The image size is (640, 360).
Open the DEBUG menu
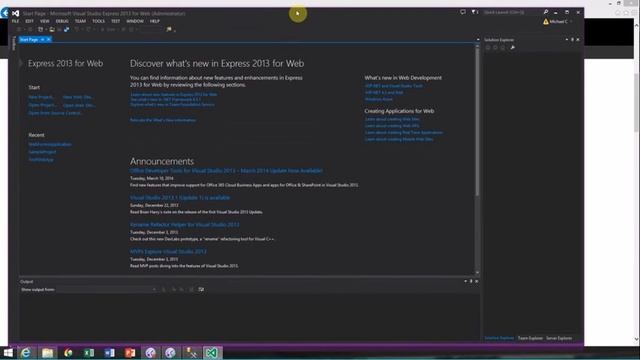62,21
